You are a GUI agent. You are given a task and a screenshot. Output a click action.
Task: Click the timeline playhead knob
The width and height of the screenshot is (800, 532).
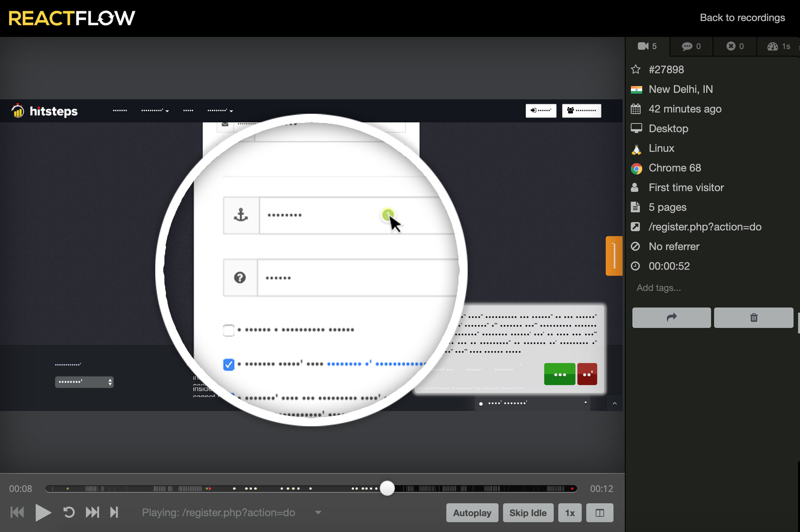tap(387, 489)
